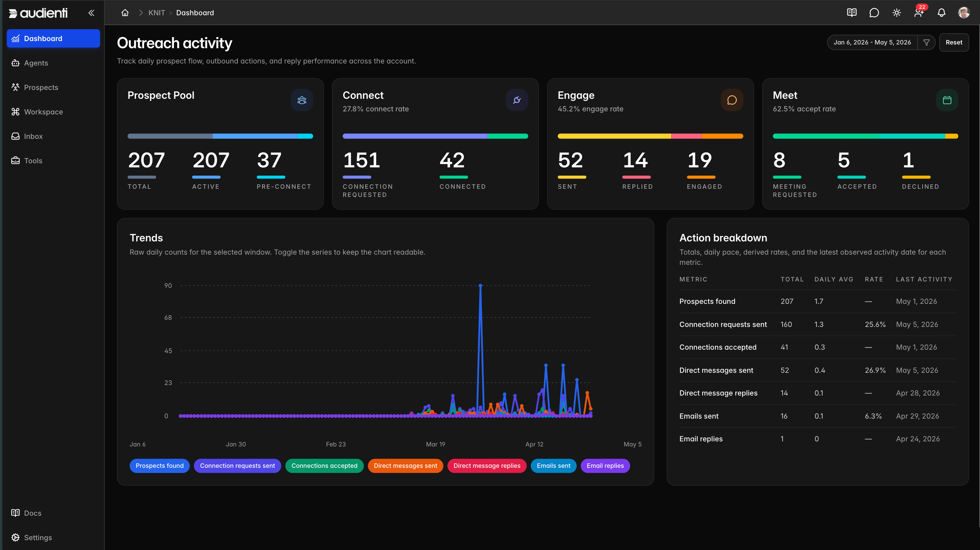Click Prospect Pool people icon
This screenshot has height=550, width=980.
coord(302,100)
